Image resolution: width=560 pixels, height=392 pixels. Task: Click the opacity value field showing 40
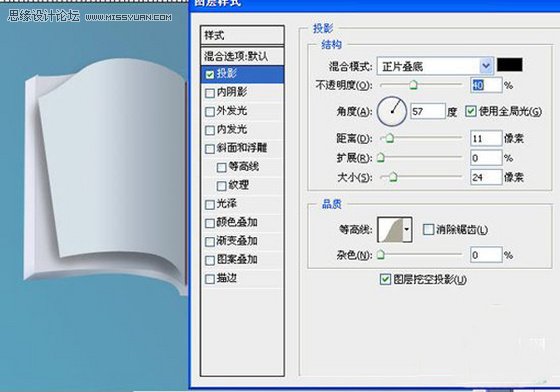point(486,85)
